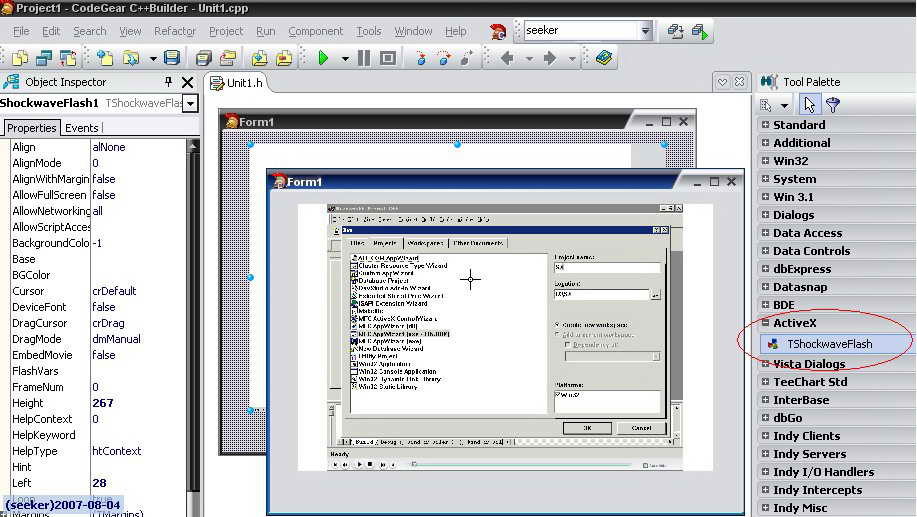
Task: Click the Height property value 267
Action: tap(103, 403)
